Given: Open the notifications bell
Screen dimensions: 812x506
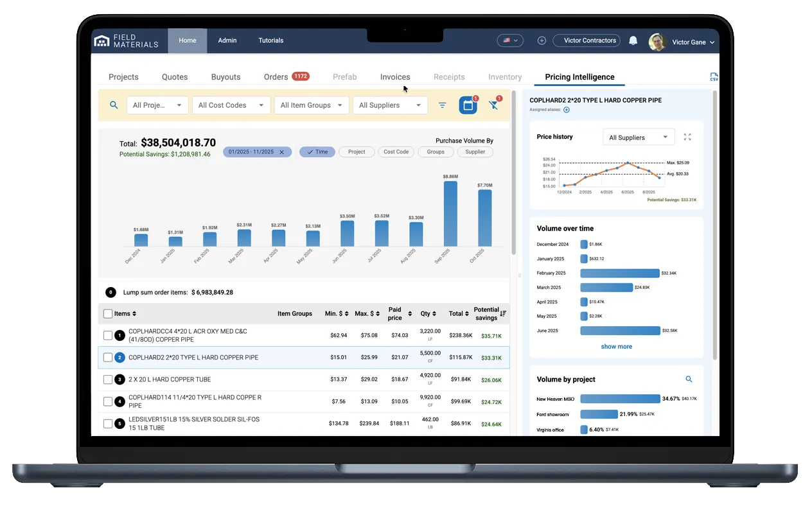Looking at the screenshot, I should click(x=633, y=40).
